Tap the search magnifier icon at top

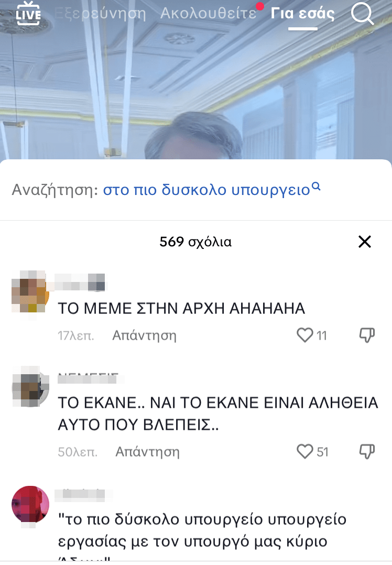(x=362, y=14)
